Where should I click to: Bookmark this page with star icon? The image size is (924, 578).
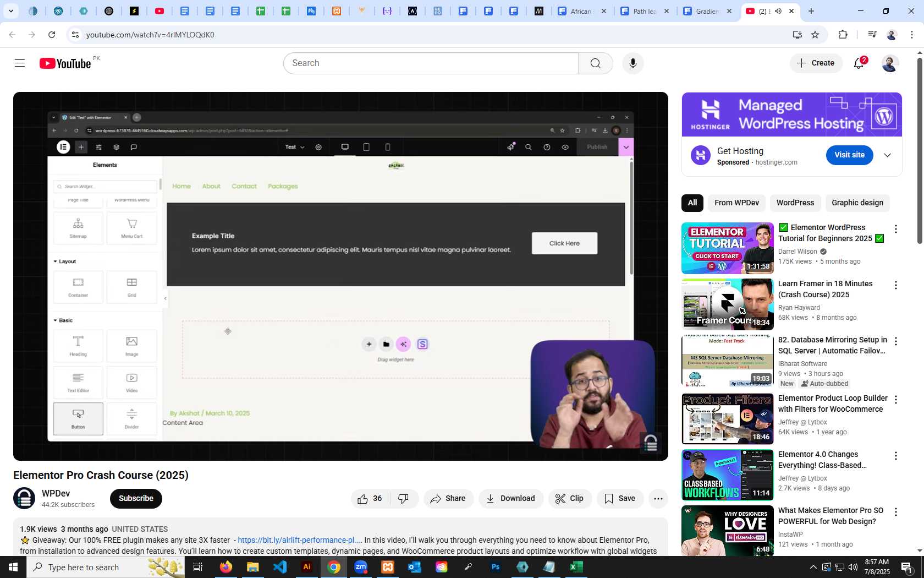click(815, 35)
